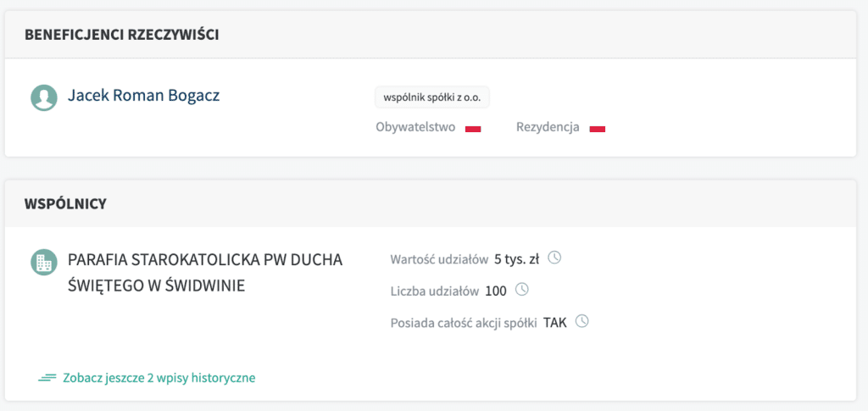The width and height of the screenshot is (868, 411).
Task: Click the Obywatelstwo label
Action: 415,127
